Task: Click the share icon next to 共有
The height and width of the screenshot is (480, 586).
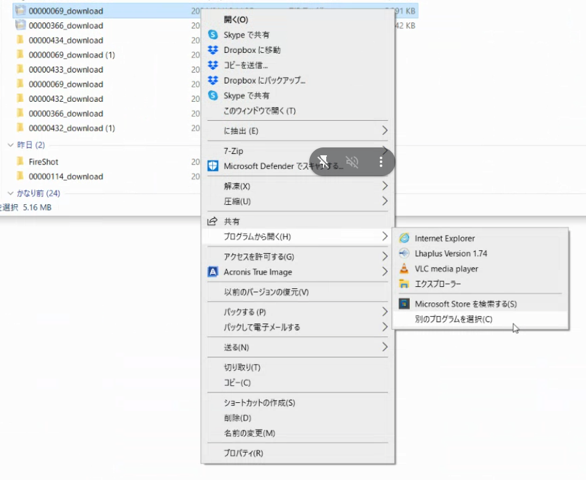Action: click(212, 221)
